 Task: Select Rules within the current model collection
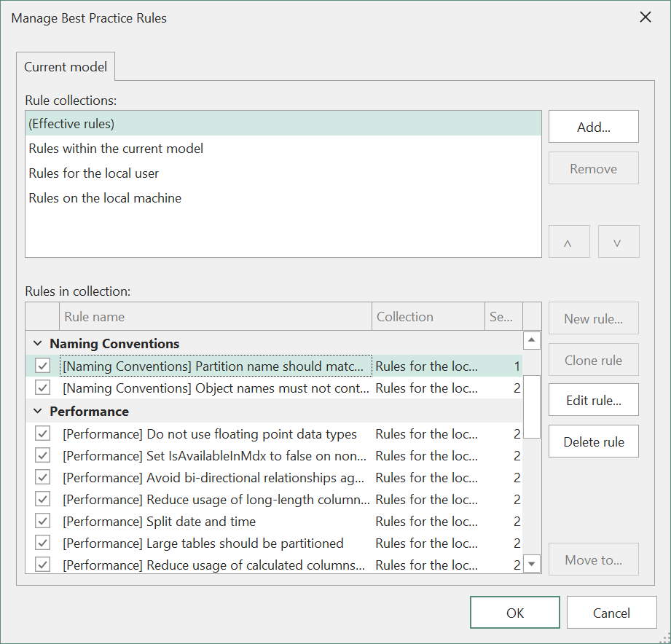click(116, 149)
